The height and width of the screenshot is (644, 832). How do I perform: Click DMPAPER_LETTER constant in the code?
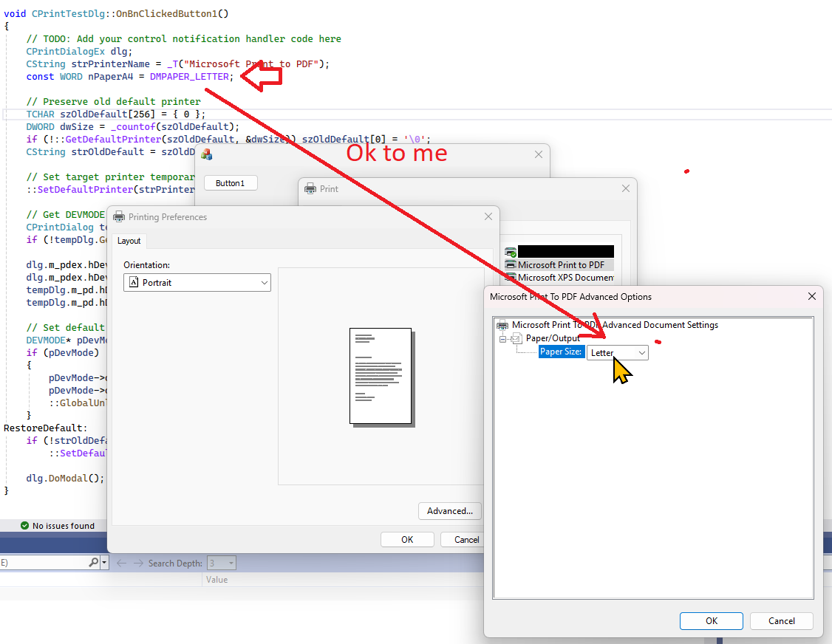coord(189,76)
